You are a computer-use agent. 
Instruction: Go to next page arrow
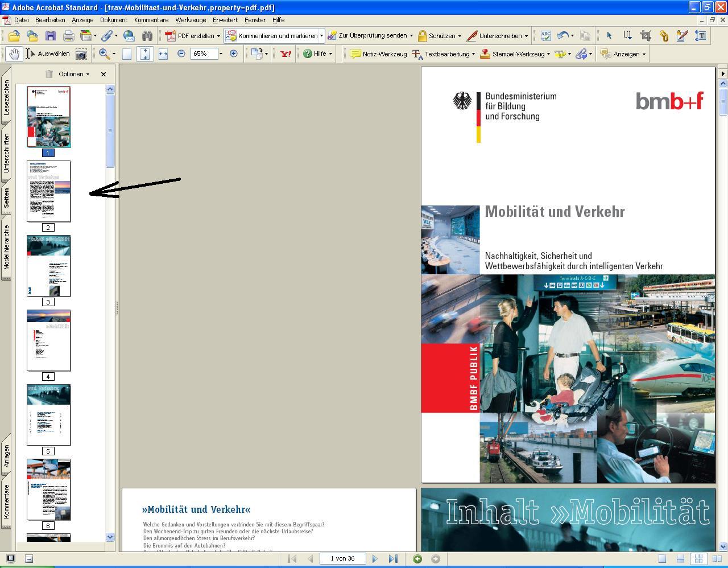coord(375,559)
